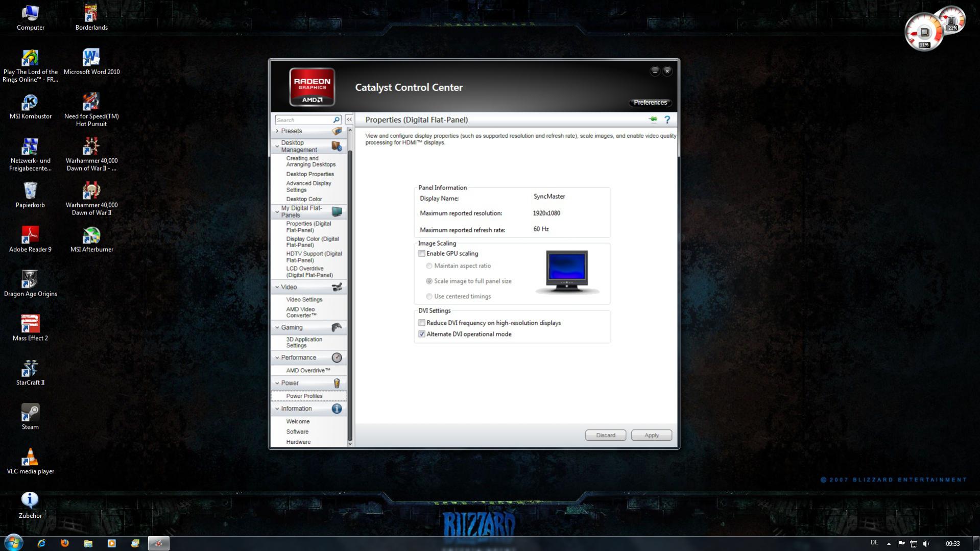The image size is (980, 551).
Task: Select Use centered timings radio button
Action: tap(429, 297)
